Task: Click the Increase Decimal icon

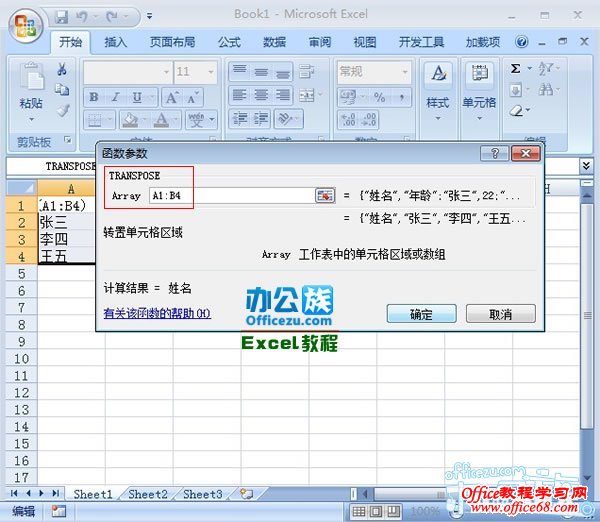Action: point(348,120)
